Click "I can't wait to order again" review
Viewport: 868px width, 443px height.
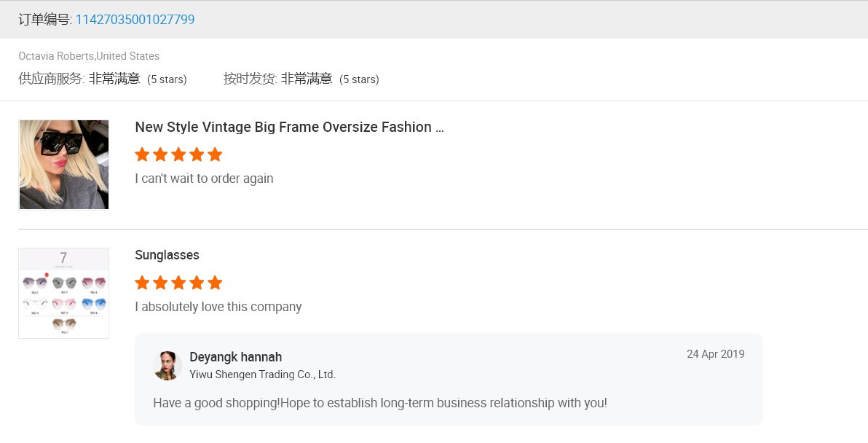[204, 179]
